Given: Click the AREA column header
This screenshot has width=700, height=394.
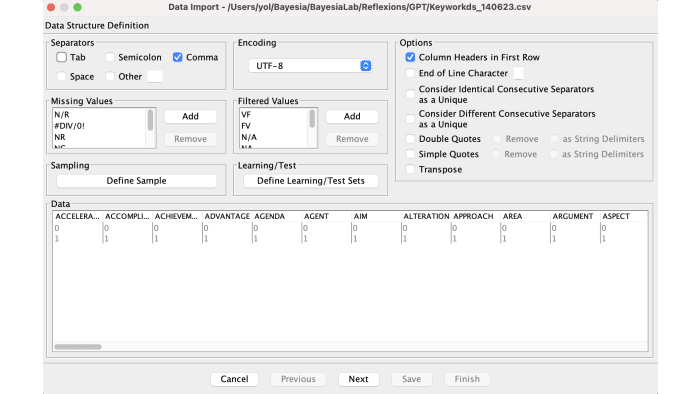Looking at the screenshot, I should (526, 216).
